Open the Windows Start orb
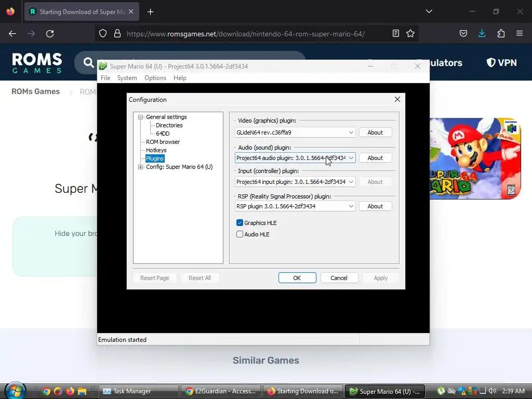This screenshot has height=399, width=532. click(x=15, y=391)
